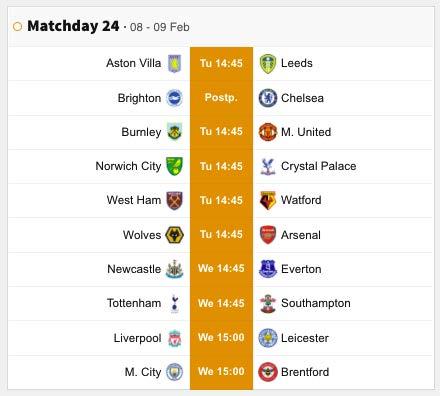Screen dimensions: 440x396
Task: Click the Brentford bee crest
Action: tap(268, 372)
